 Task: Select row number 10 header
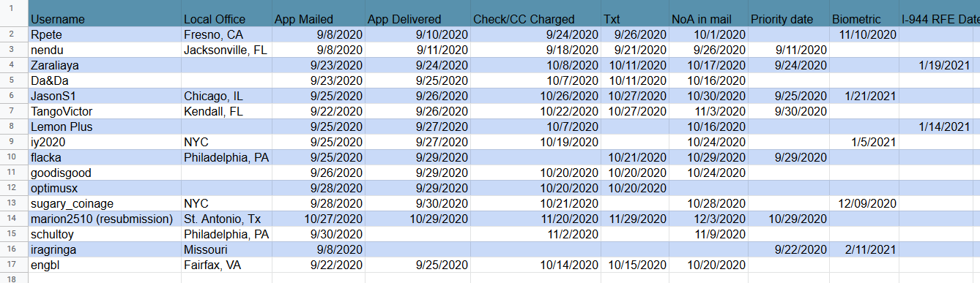14,157
